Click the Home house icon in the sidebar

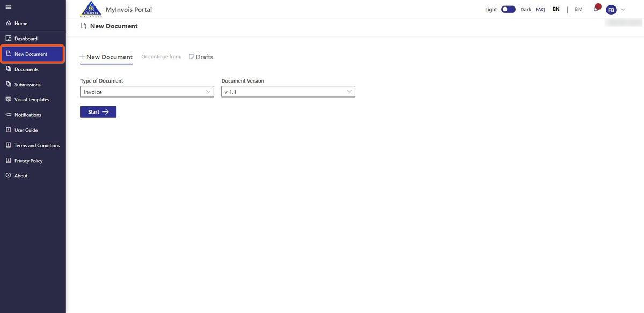tap(8, 23)
